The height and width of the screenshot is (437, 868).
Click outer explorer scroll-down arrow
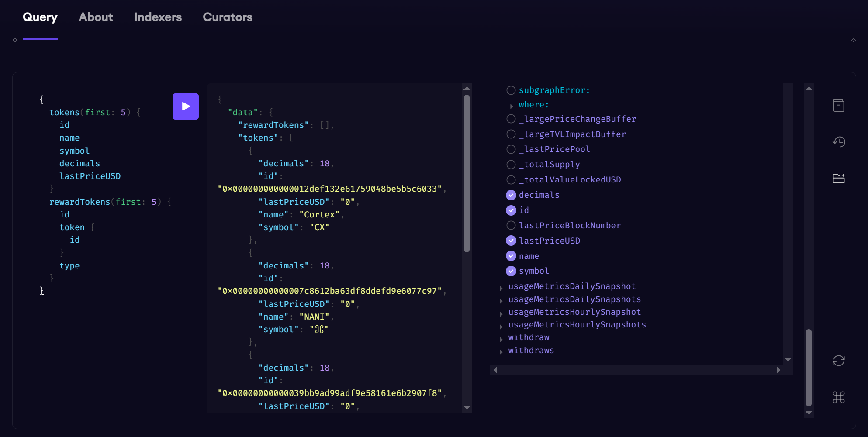coord(809,413)
